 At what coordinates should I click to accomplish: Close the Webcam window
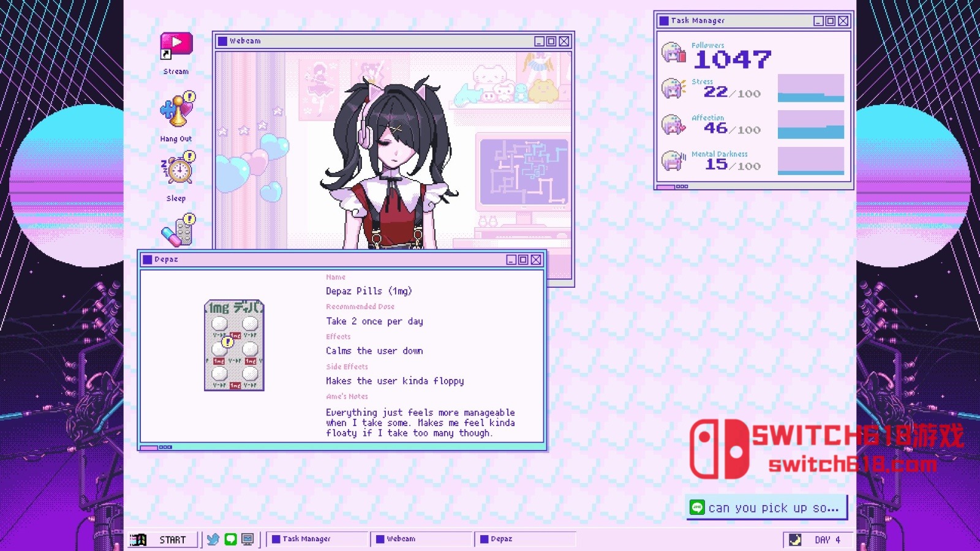point(564,41)
